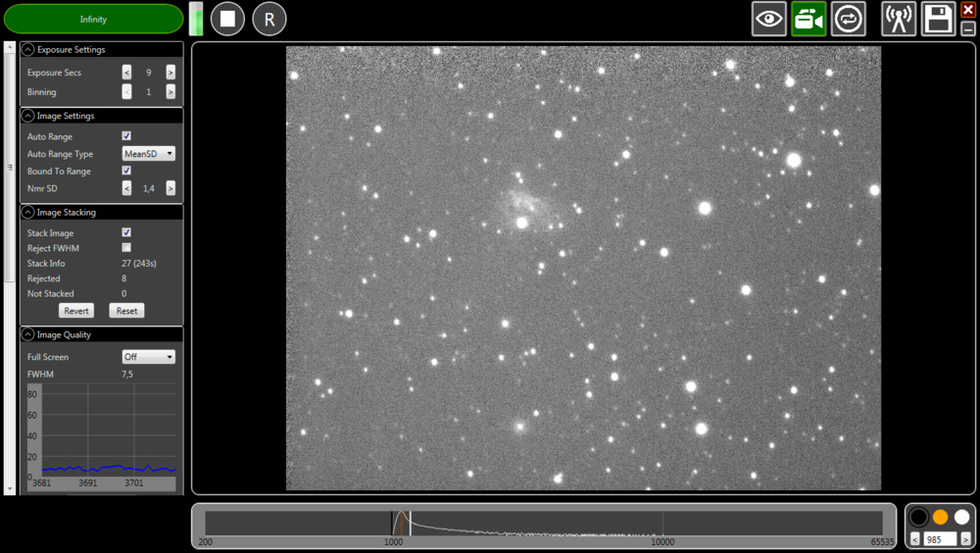Select the orange mid point circle
980x553 pixels.
click(940, 518)
